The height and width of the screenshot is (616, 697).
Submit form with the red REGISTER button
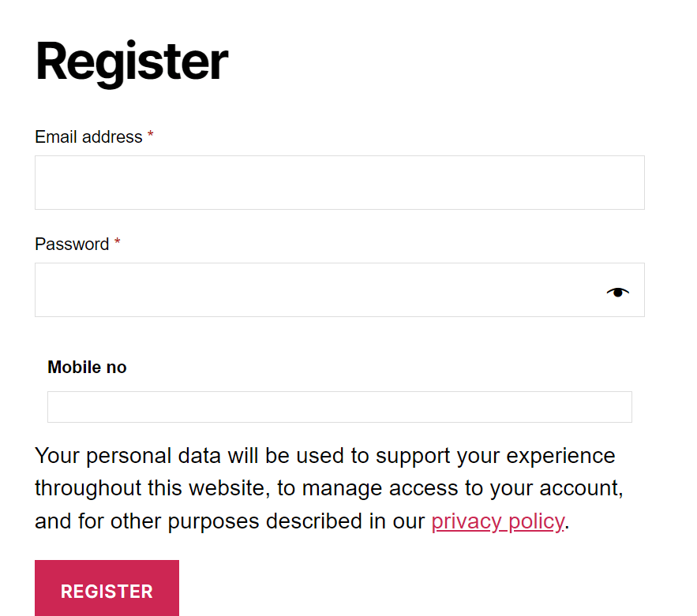[107, 588]
